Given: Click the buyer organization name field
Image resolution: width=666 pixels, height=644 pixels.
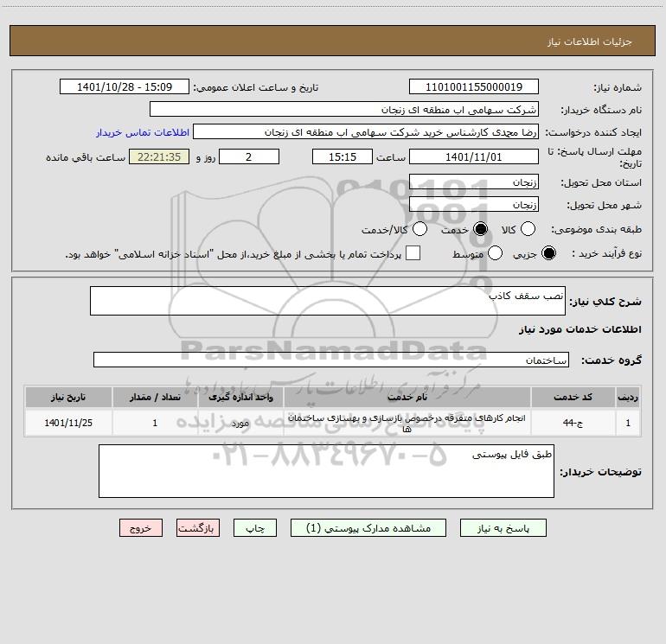Looking at the screenshot, I should 344,109.
